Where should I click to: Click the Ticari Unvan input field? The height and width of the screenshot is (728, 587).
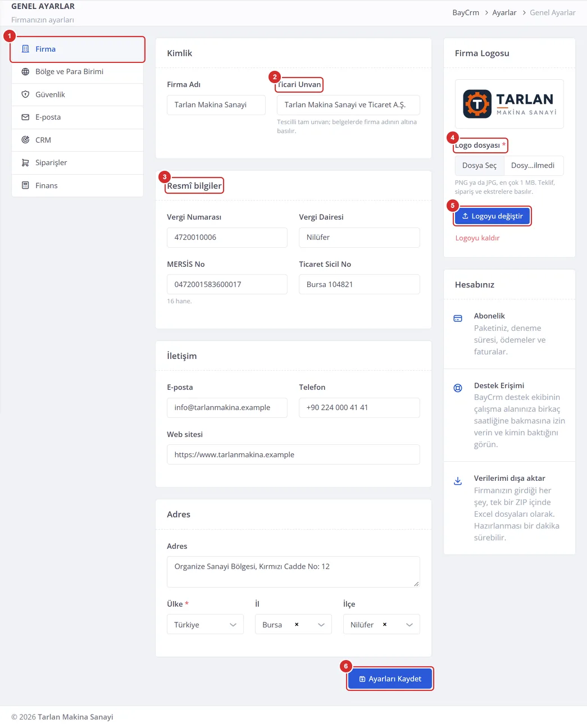pos(348,105)
